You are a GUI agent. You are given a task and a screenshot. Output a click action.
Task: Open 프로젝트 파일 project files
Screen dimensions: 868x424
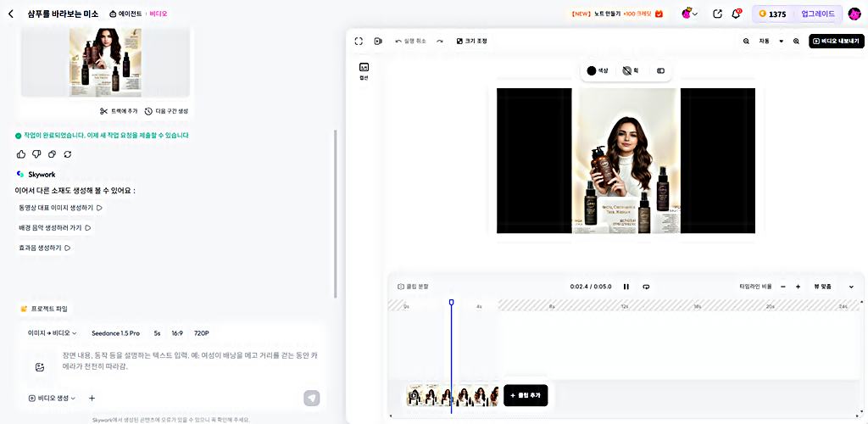pos(44,309)
